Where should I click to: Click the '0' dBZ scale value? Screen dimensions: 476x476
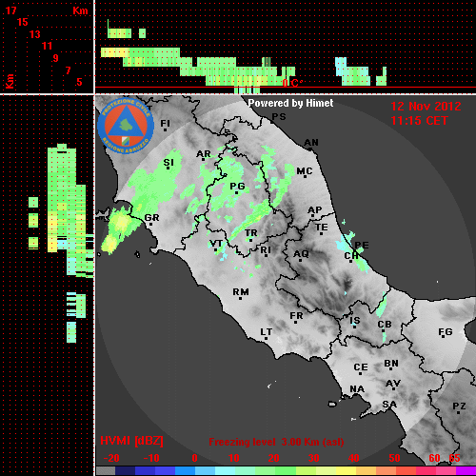pyautogui.click(x=194, y=458)
